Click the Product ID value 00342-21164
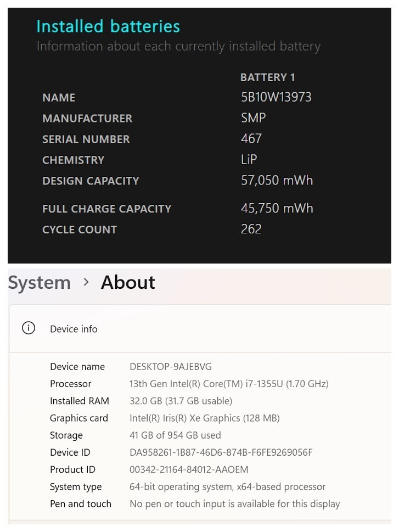Screen dimensions: 399x532 point(189,469)
